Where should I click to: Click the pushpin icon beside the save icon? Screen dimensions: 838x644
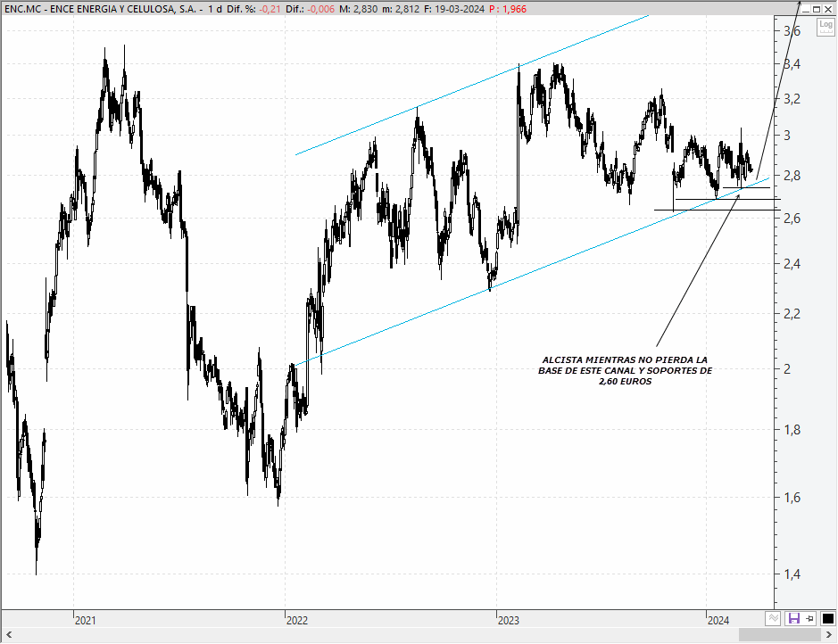tap(810, 618)
